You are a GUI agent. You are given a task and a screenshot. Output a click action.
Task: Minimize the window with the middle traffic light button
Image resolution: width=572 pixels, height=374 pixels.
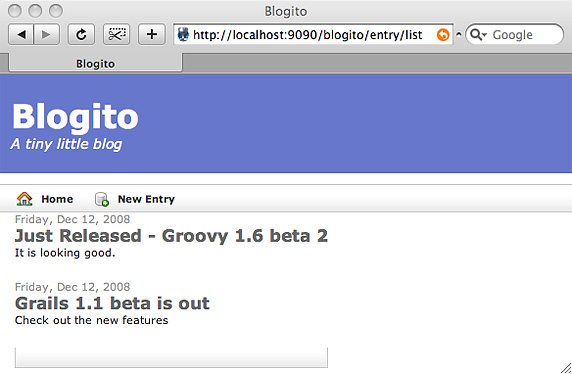(x=35, y=11)
